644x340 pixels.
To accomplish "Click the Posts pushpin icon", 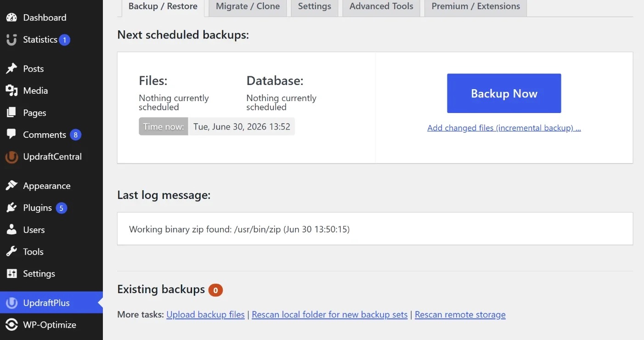I will [11, 69].
